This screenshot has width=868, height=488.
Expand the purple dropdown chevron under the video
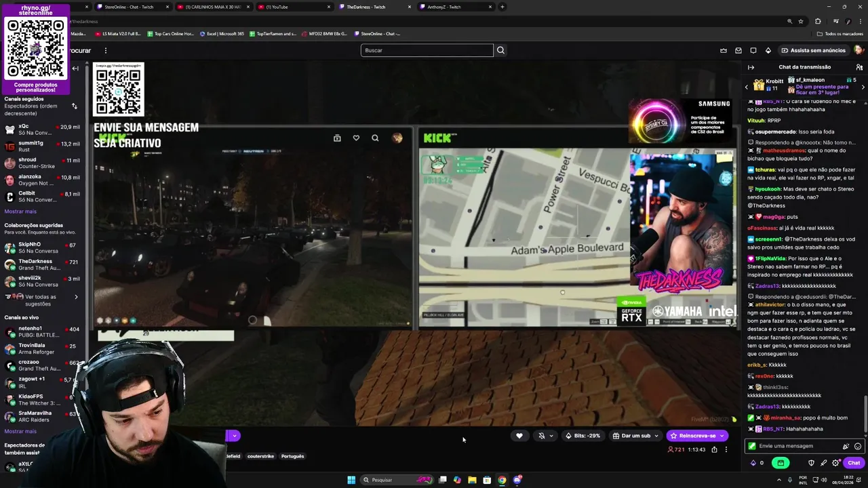(x=234, y=436)
